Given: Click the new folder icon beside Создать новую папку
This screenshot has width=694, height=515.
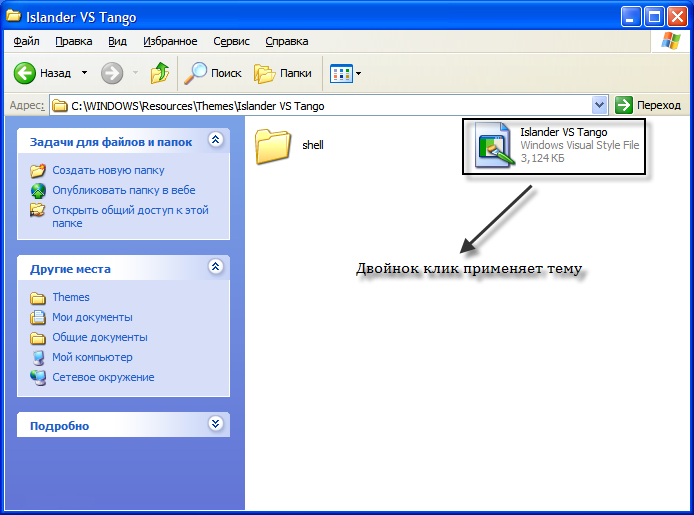Looking at the screenshot, I should [38, 170].
